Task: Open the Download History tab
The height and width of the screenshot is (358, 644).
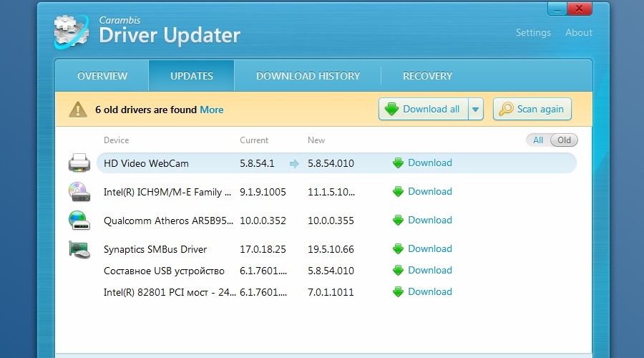Action: pos(308,76)
